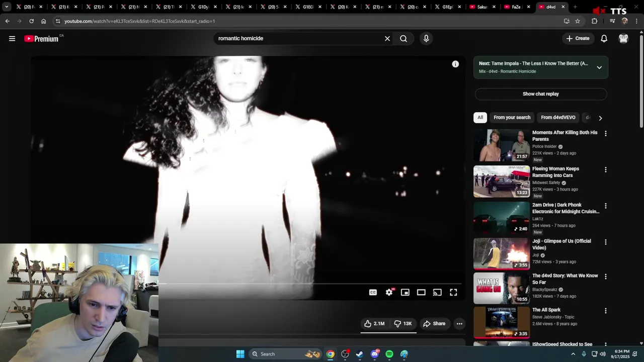The width and height of the screenshot is (644, 362).
Task: Open options for 2am Drive video
Action: pyautogui.click(x=605, y=206)
